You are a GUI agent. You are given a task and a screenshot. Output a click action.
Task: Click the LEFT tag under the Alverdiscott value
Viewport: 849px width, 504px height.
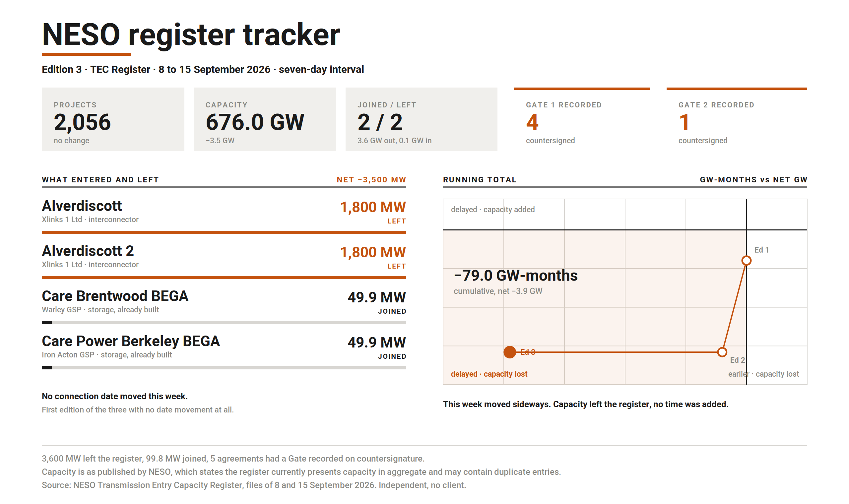[x=397, y=221]
